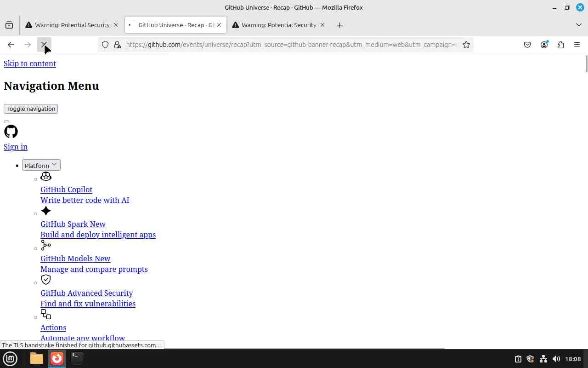
Task: Click the Actions workflow icon
Action: tap(46, 314)
